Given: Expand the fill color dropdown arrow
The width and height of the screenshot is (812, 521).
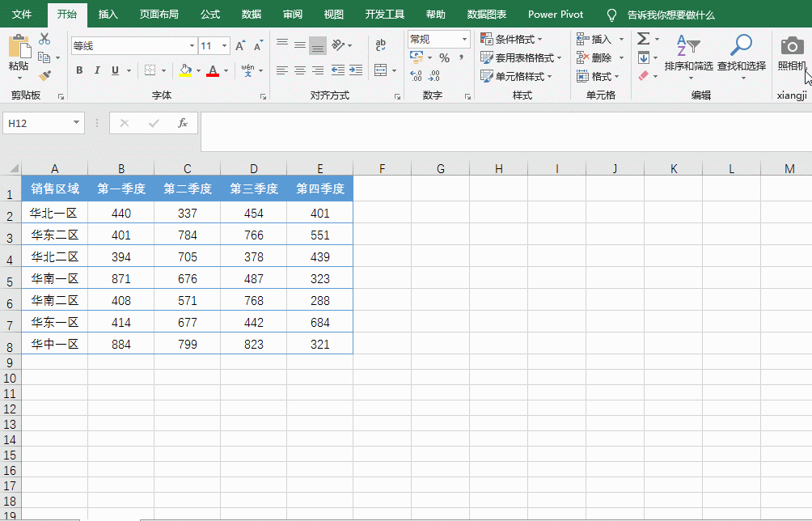Looking at the screenshot, I should (x=198, y=70).
